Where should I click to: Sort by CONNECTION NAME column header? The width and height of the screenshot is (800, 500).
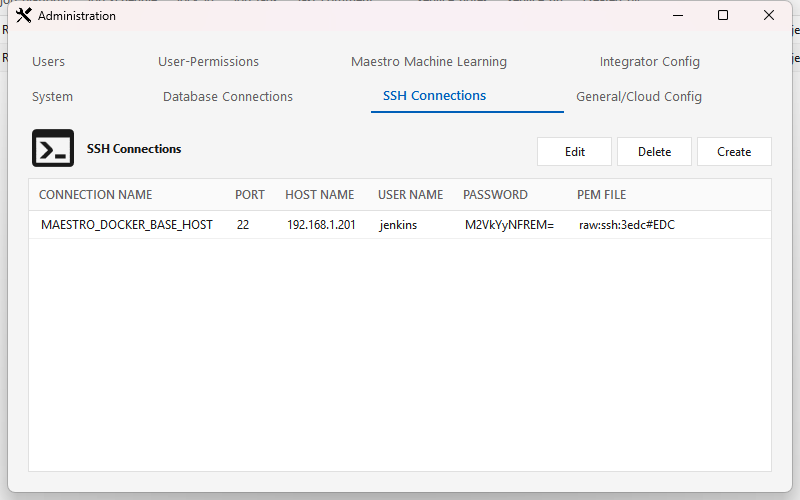click(95, 195)
